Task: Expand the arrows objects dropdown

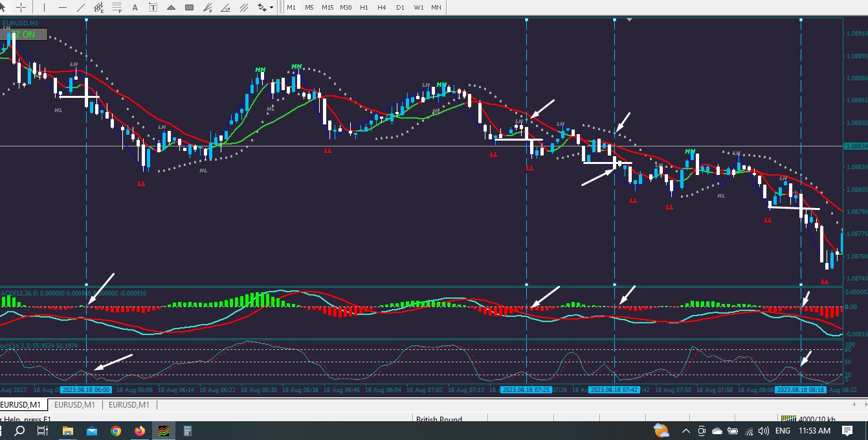Action: (x=271, y=7)
